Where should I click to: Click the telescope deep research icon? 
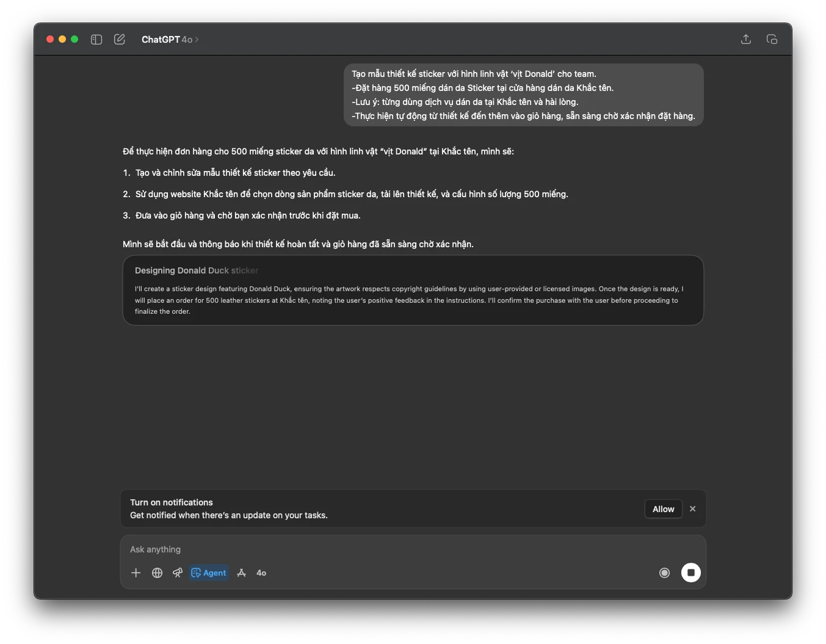point(178,573)
